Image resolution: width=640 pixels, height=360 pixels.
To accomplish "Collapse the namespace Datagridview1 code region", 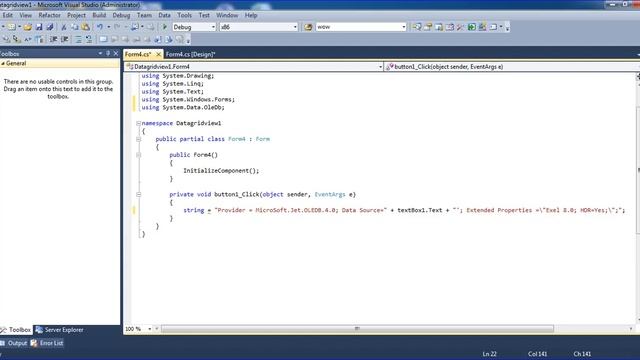I will click(138, 123).
